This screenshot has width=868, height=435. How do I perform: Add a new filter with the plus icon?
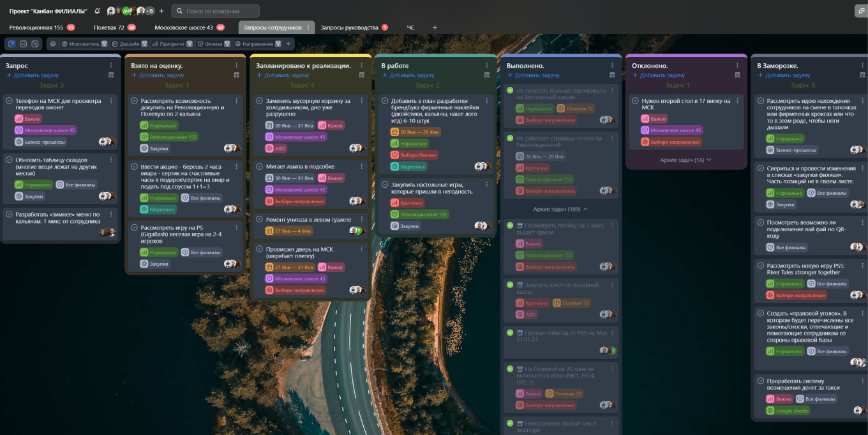(288, 44)
